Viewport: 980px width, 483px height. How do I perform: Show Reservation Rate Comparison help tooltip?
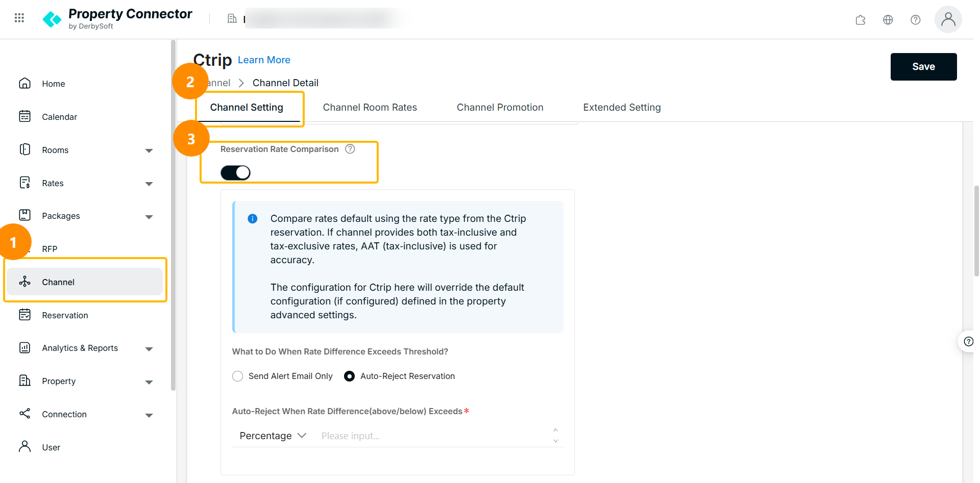pos(350,149)
